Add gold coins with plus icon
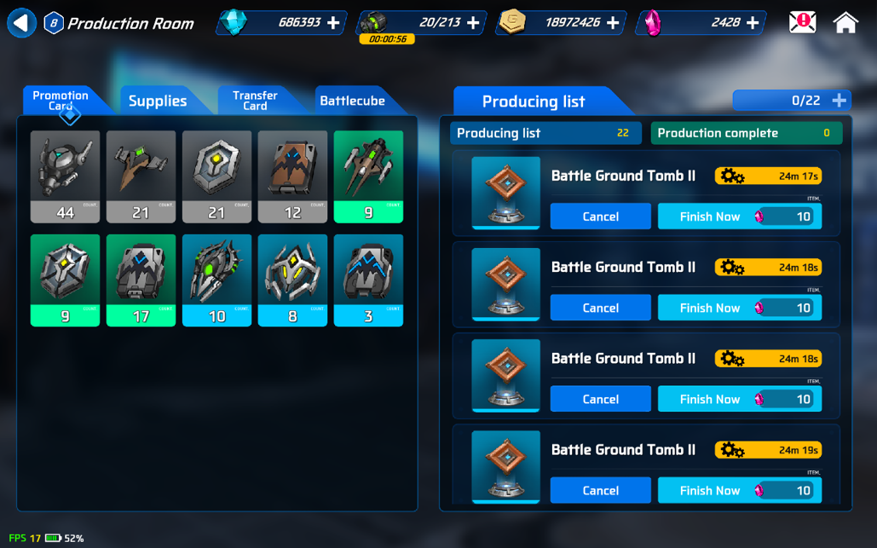 click(x=613, y=22)
